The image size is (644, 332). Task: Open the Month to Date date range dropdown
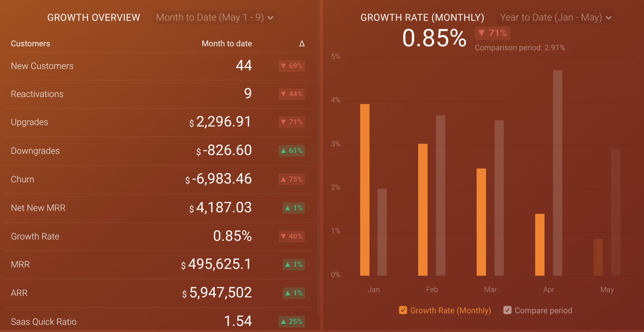point(214,18)
